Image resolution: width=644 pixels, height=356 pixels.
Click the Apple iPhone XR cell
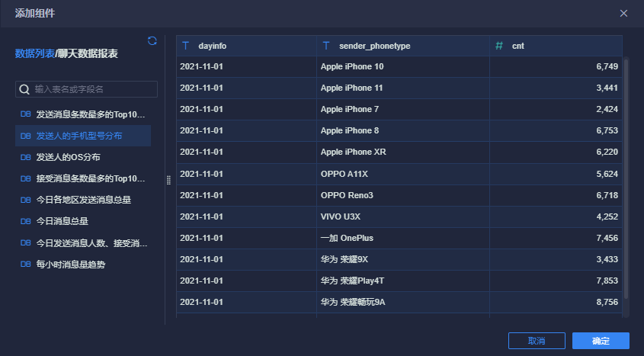(403, 152)
